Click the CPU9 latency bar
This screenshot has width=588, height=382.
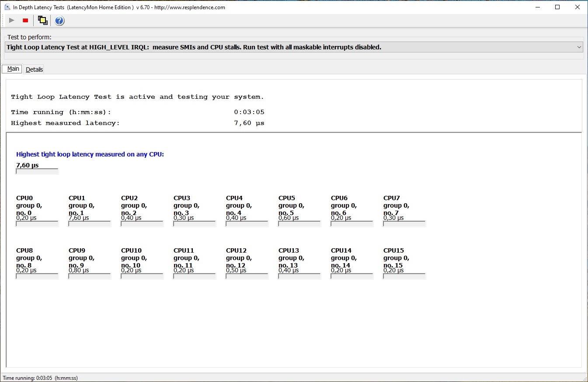click(x=90, y=276)
